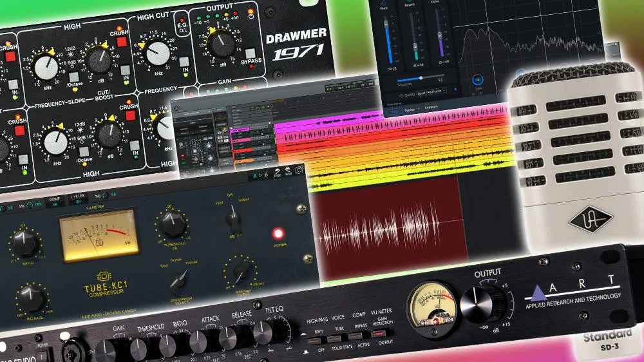Click the ART rack XLR combo input jack
The height and width of the screenshot is (362, 644).
pos(73,352)
